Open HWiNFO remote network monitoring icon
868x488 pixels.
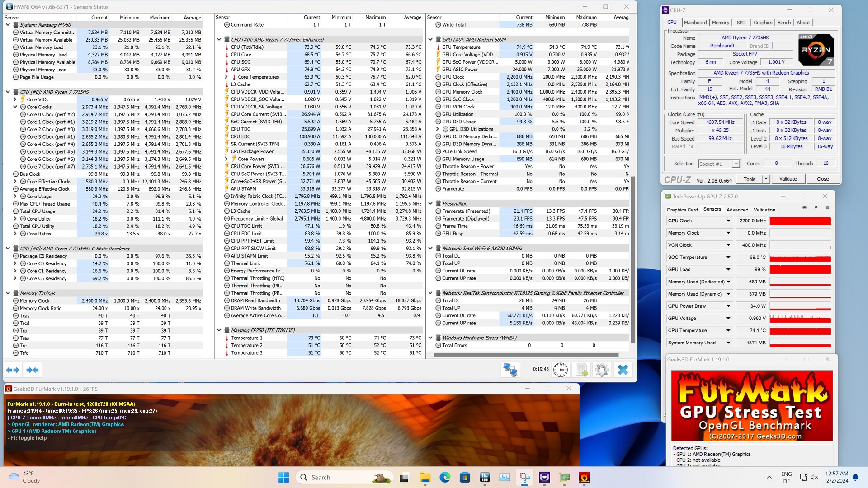tap(510, 370)
